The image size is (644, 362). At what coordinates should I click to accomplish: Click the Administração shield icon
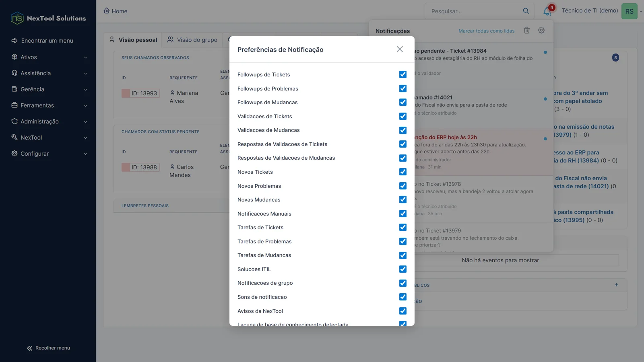[14, 121]
